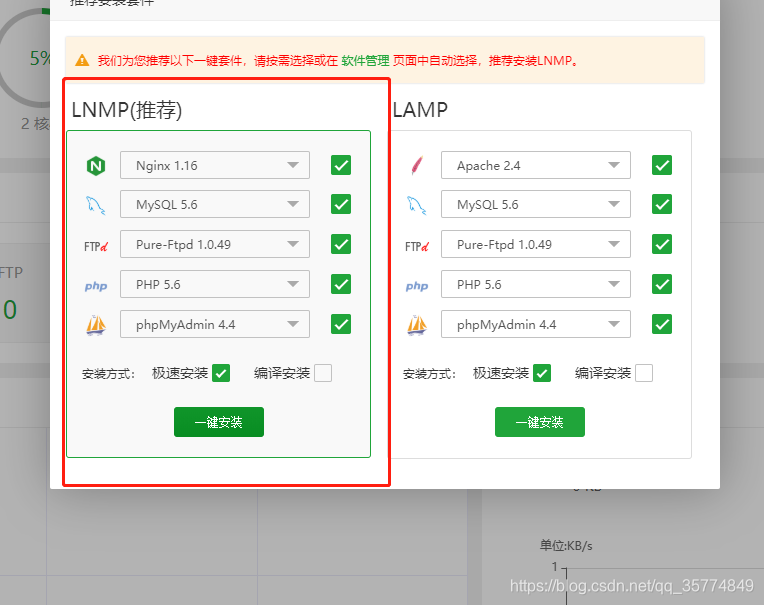Open Pure-Ftpd 1.0.49 dropdown in LNMP
The width and height of the screenshot is (764, 605).
coord(215,244)
